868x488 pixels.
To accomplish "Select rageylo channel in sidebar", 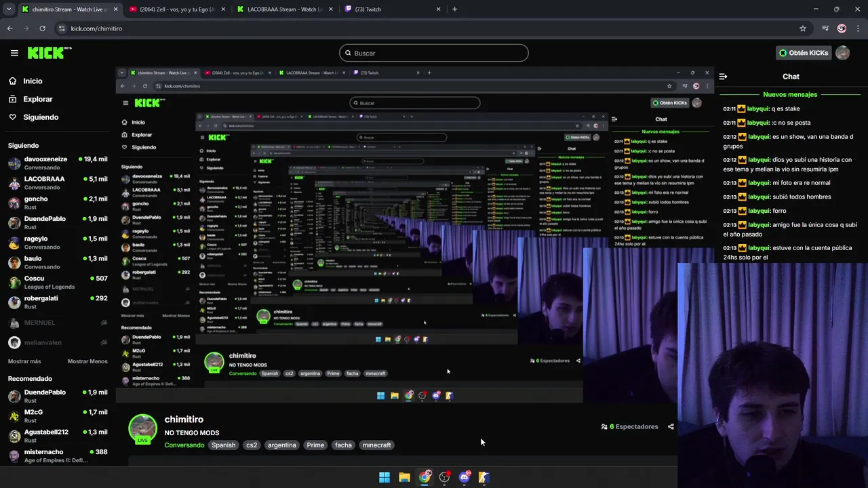I will click(x=58, y=243).
